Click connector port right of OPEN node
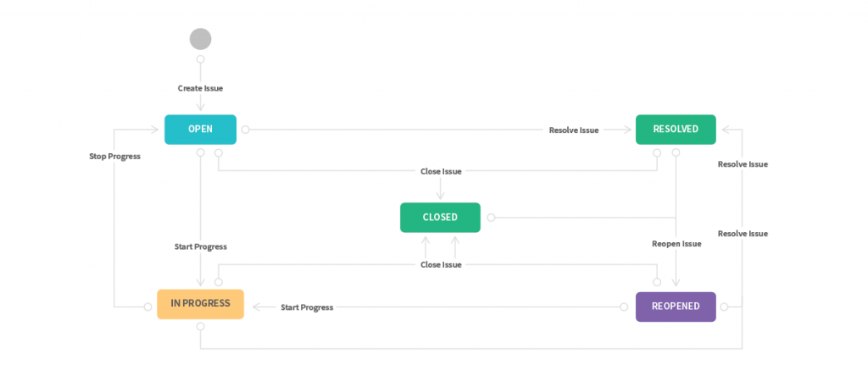 245,130
